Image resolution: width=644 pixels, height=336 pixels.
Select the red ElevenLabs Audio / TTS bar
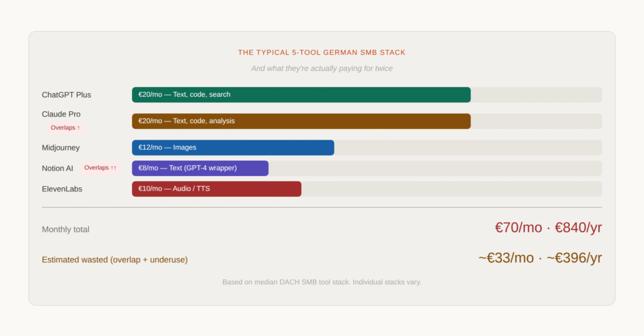216,189
